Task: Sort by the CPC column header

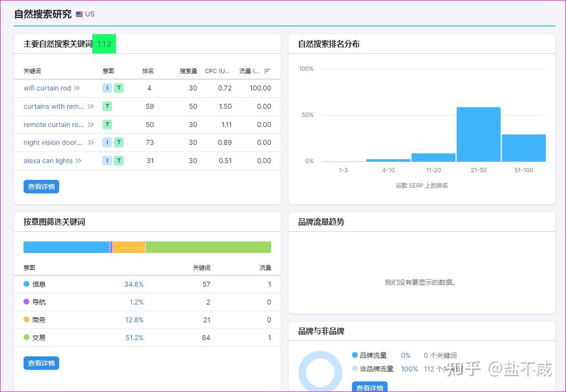Action: (x=217, y=71)
